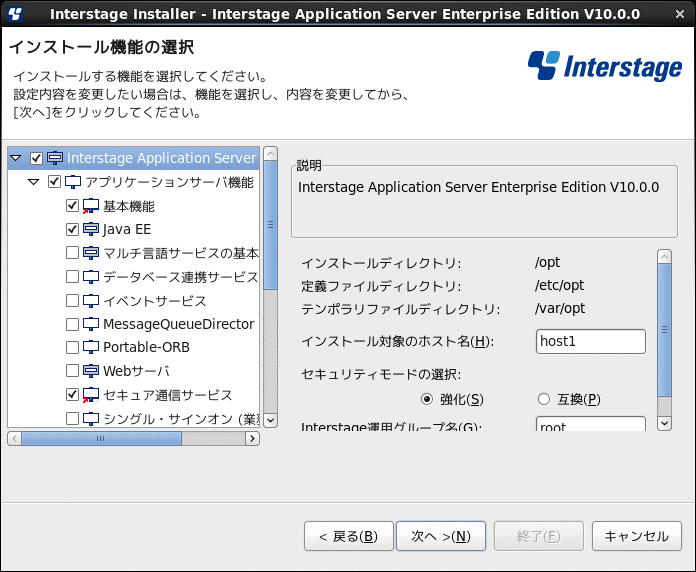Close the Interstage Installer window
Image resolution: width=696 pixels, height=572 pixels.
pos(680,14)
